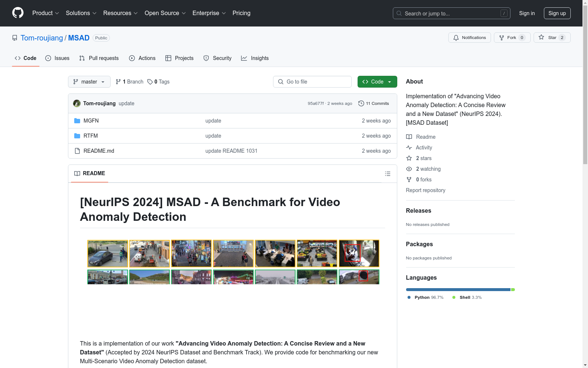588x368 pixels.
Task: Click the Sign up button
Action: (557, 13)
